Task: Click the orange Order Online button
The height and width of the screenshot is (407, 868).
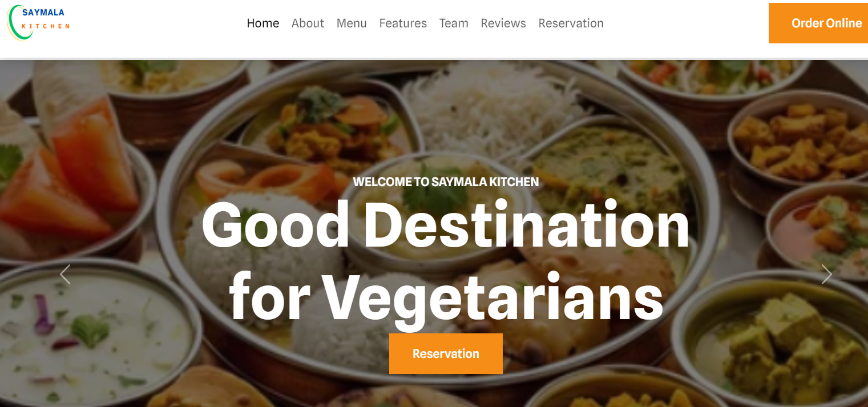Action: [x=818, y=23]
